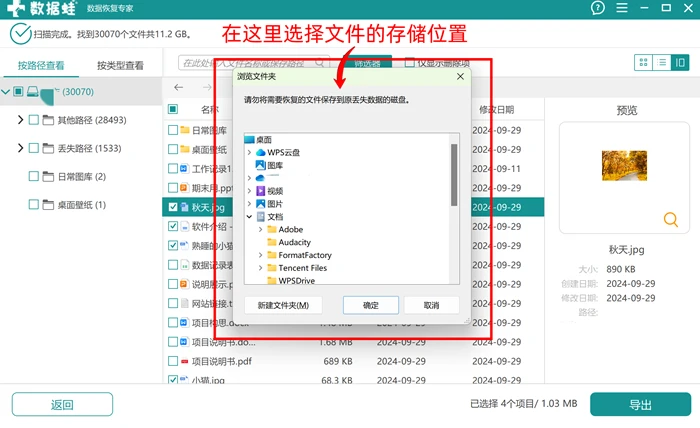The width and height of the screenshot is (700, 428).
Task: Collapse the 文档 folder in dialog
Action: [249, 217]
